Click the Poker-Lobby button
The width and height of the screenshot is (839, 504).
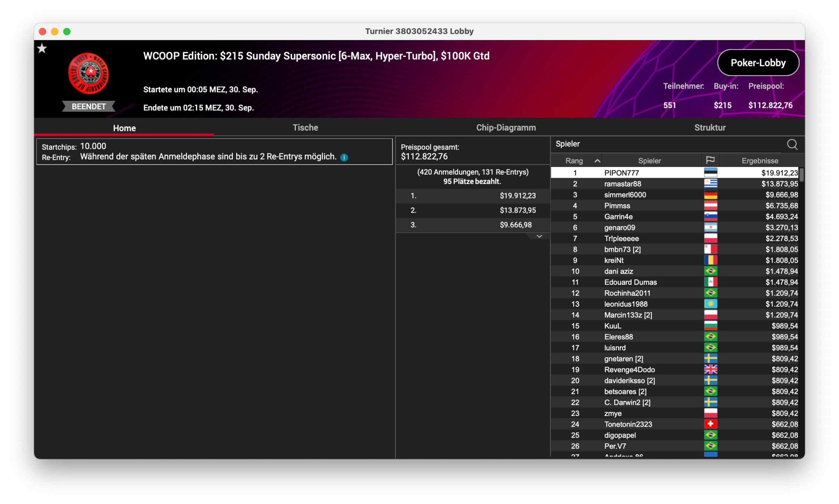point(758,63)
